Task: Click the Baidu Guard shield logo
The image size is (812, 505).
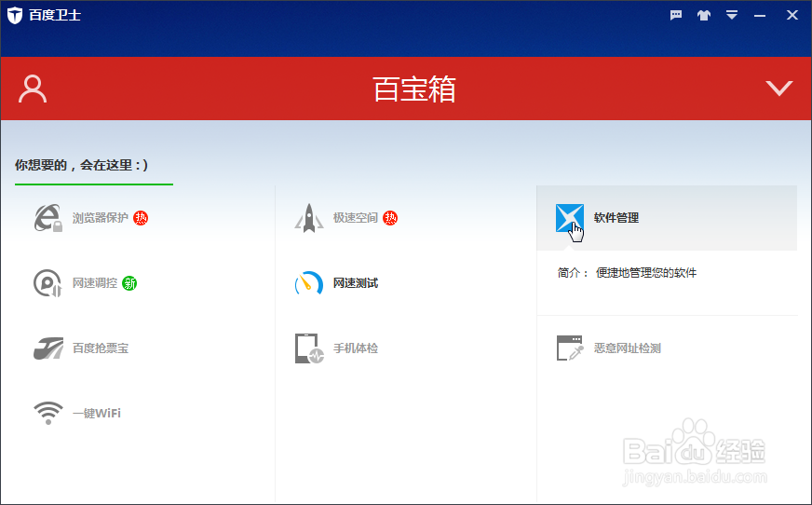Action: tap(15, 15)
